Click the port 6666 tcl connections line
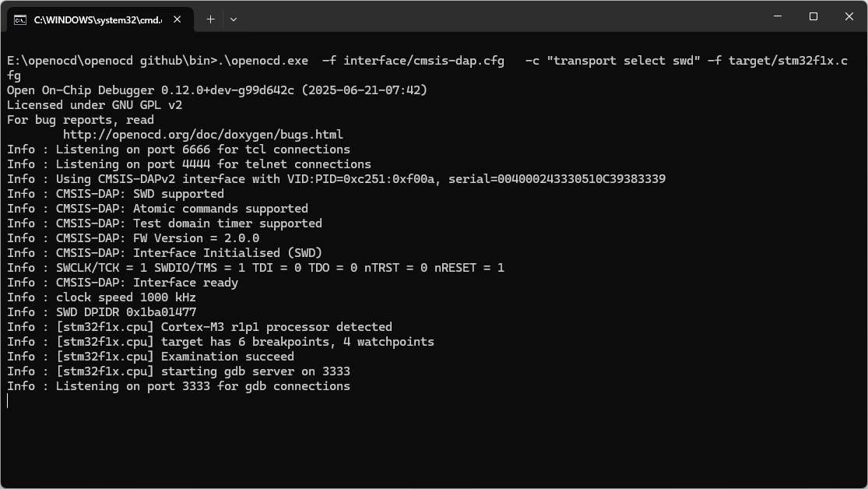The image size is (868, 489). point(178,150)
